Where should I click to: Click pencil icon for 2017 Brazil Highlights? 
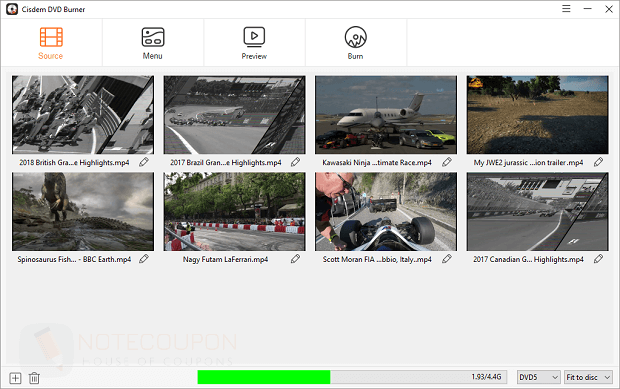coord(295,162)
